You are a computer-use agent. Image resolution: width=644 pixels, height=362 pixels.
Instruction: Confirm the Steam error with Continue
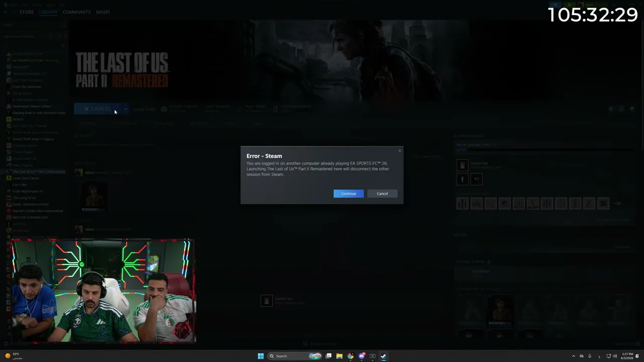point(348,194)
